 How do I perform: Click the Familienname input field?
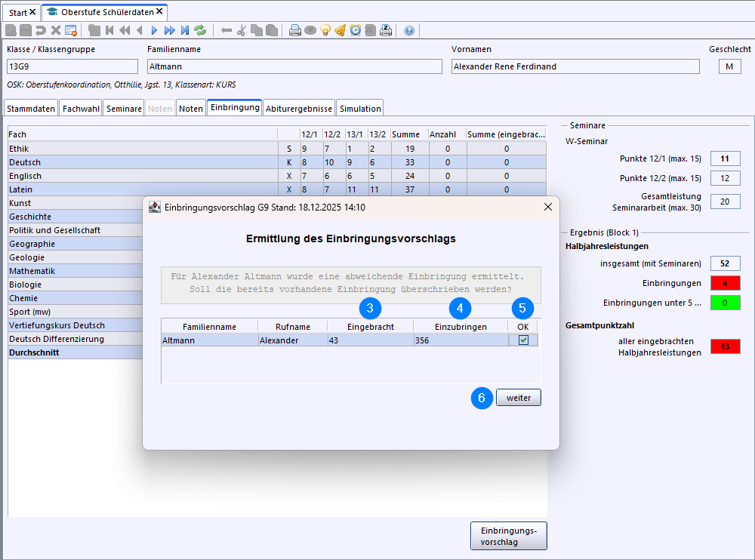coord(294,66)
